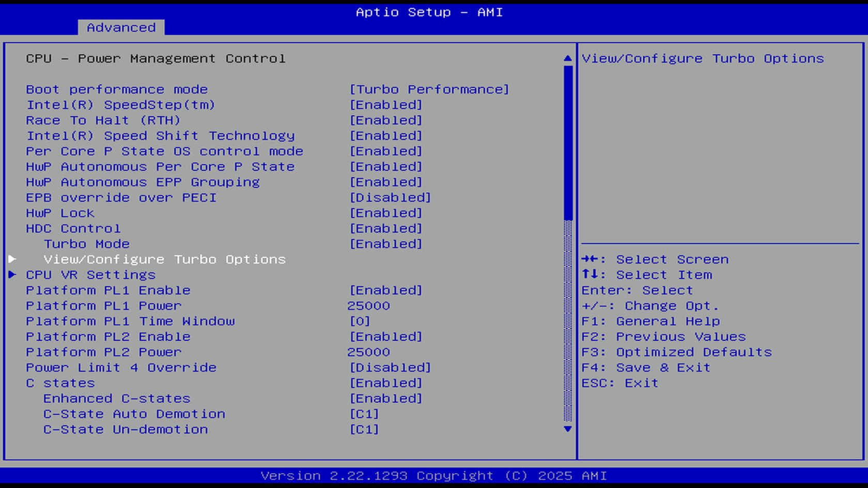This screenshot has height=488, width=868.
Task: Select C-State Auto Demotion label
Action: coord(134,414)
